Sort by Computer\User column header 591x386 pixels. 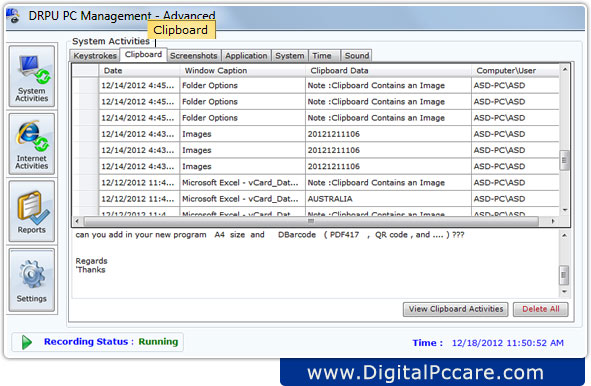tap(515, 70)
